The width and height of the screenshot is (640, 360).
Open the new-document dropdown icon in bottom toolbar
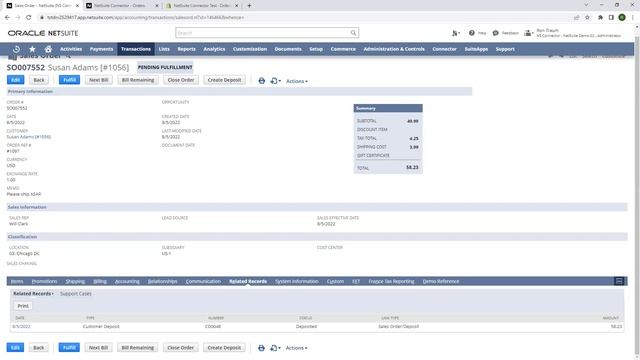(x=275, y=348)
